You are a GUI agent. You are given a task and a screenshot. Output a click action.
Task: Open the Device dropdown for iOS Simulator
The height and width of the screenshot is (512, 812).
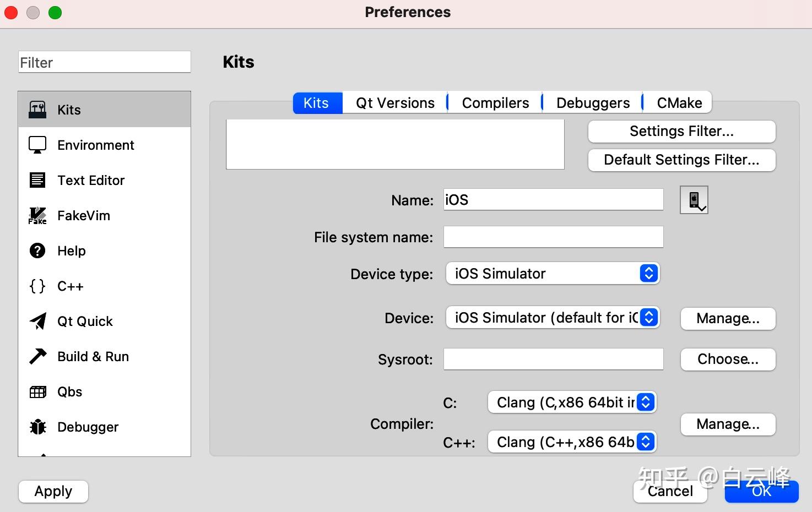pos(553,318)
